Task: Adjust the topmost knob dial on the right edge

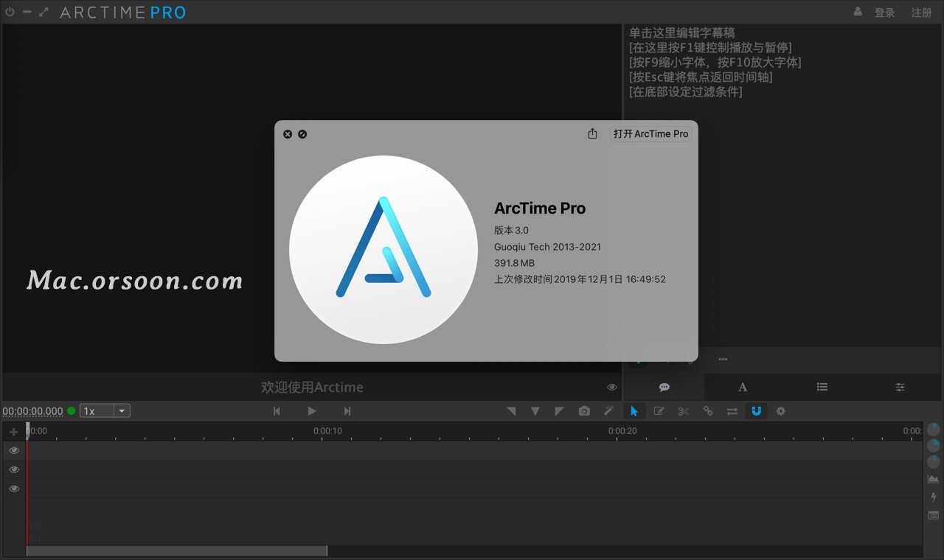Action: pos(932,431)
